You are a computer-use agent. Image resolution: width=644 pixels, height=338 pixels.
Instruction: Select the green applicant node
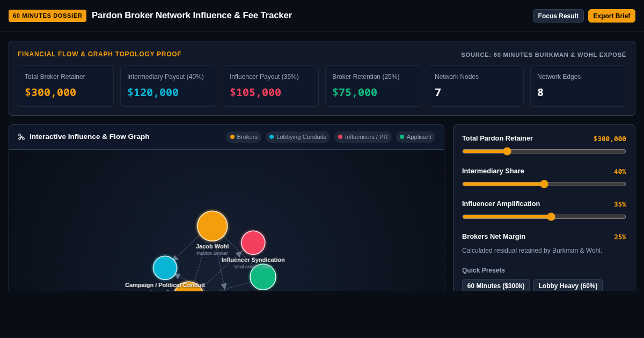263,277
